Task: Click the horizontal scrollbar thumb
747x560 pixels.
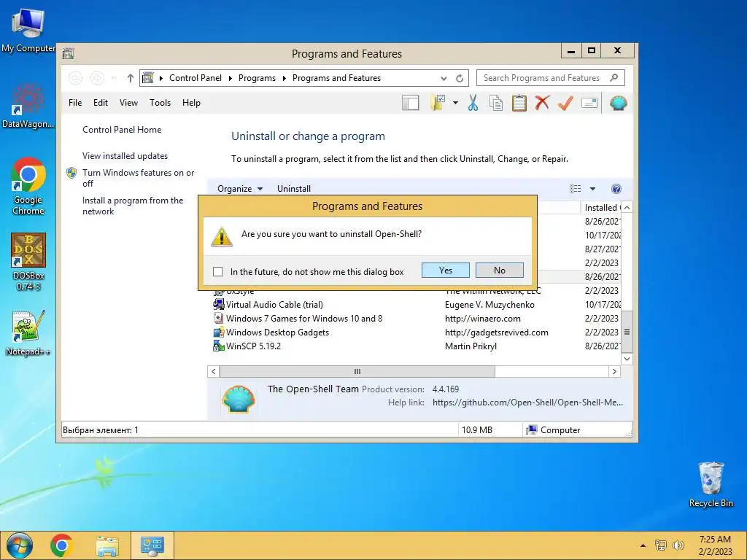Action: point(357,371)
